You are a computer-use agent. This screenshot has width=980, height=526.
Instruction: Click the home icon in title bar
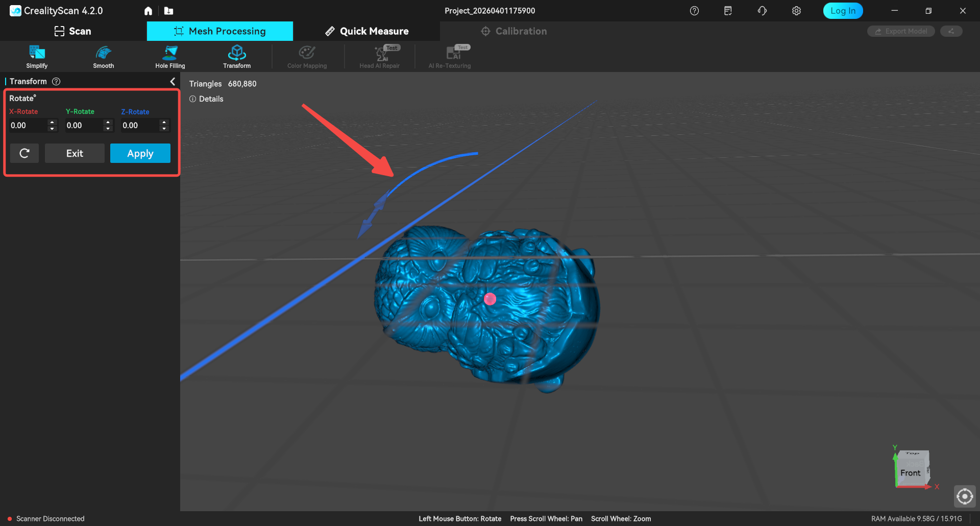click(148, 11)
